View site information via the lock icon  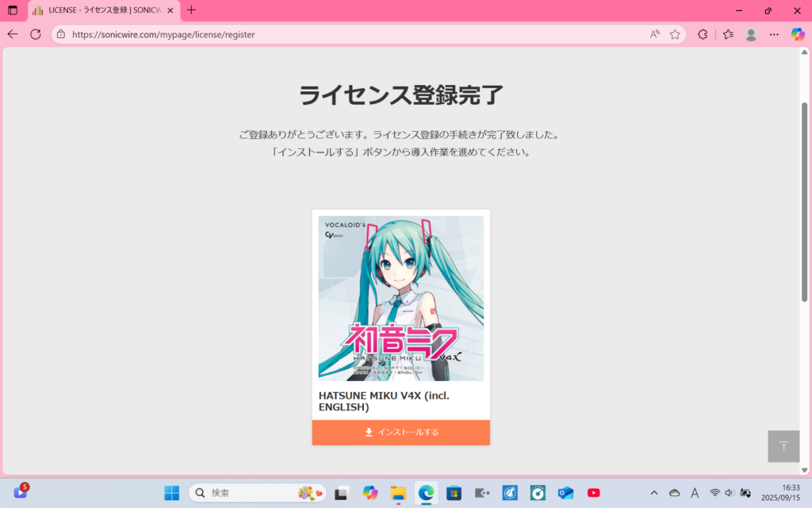point(61,34)
